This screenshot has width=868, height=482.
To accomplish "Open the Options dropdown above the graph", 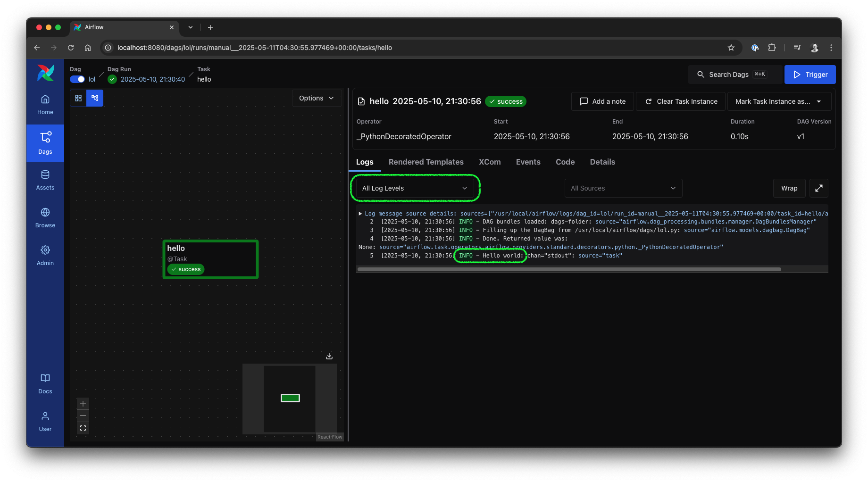I will click(x=317, y=98).
